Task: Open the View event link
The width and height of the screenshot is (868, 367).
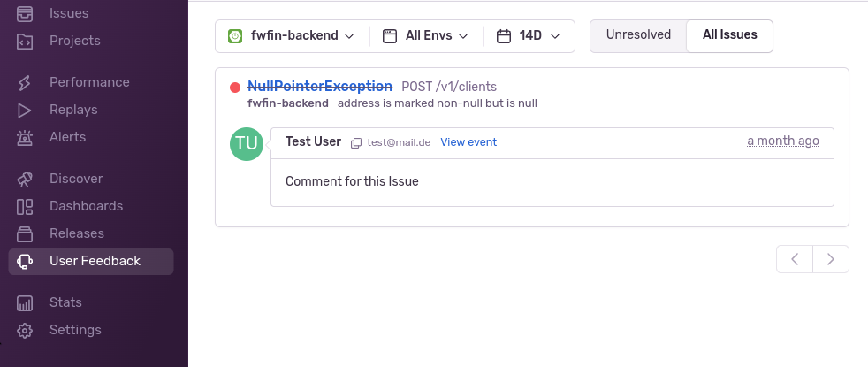Action: [x=468, y=142]
